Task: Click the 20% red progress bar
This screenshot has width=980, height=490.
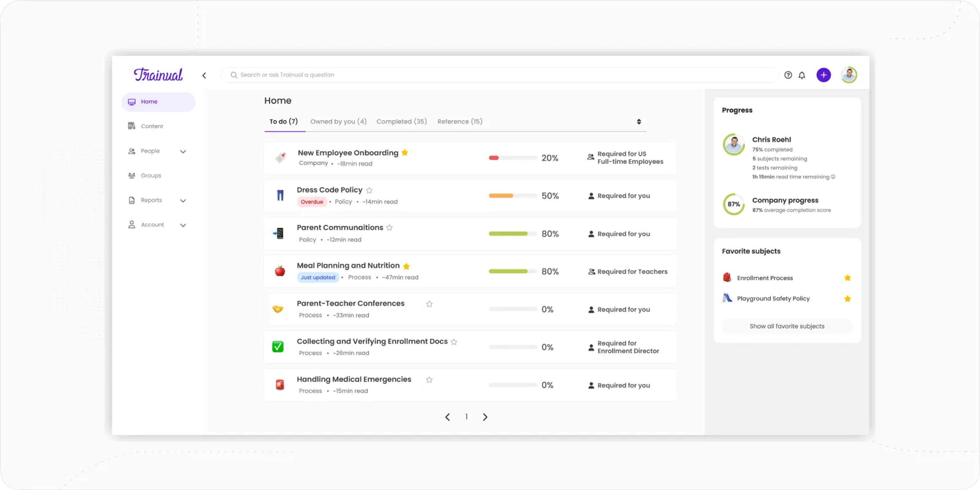Action: point(512,157)
